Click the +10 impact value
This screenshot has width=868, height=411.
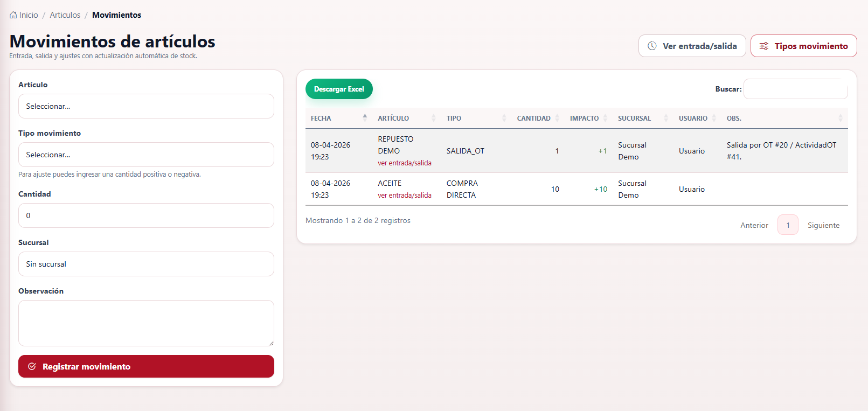click(601, 189)
